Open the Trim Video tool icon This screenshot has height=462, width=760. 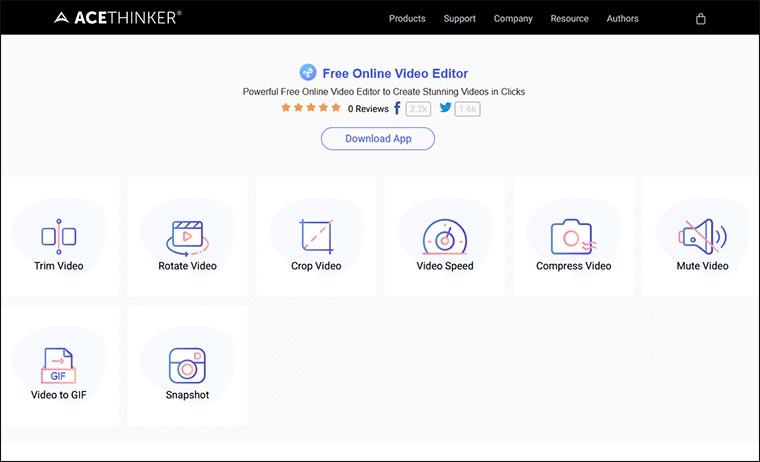[59, 237]
